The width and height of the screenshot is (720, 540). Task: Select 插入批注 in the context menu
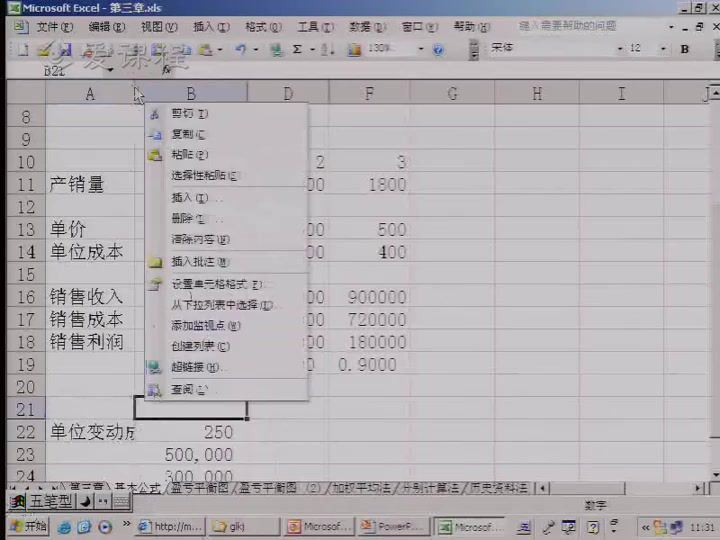[x=227, y=262]
